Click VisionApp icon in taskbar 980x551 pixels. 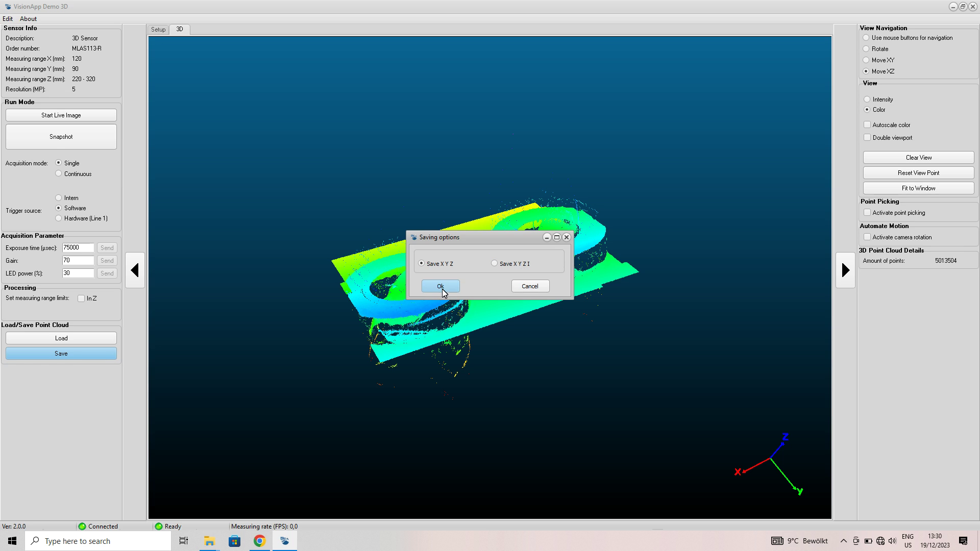(285, 541)
